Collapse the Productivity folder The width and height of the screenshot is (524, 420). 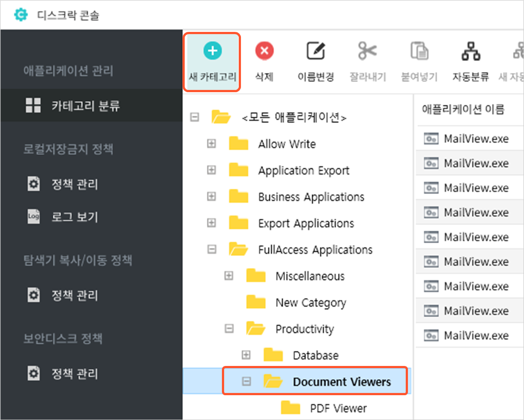(229, 328)
